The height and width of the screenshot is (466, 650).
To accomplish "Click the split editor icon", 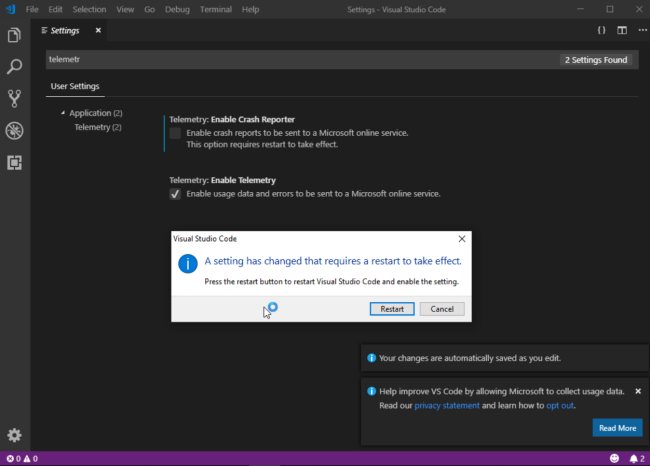I will click(x=622, y=30).
